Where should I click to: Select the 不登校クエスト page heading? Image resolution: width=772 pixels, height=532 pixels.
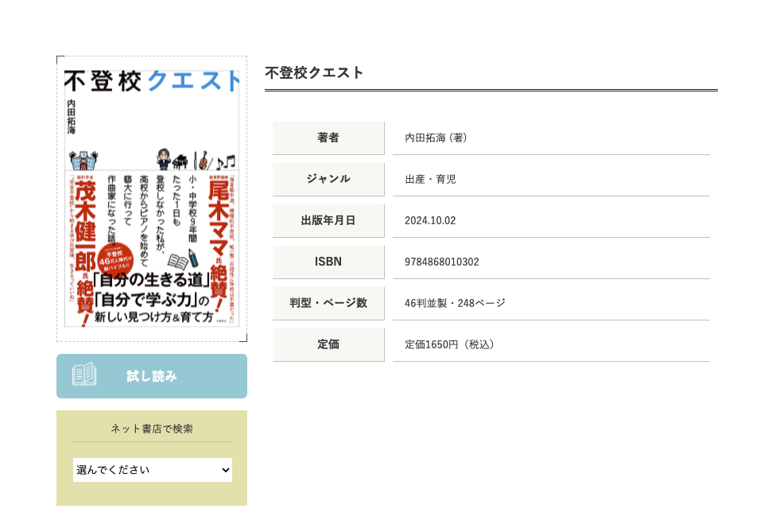click(314, 73)
